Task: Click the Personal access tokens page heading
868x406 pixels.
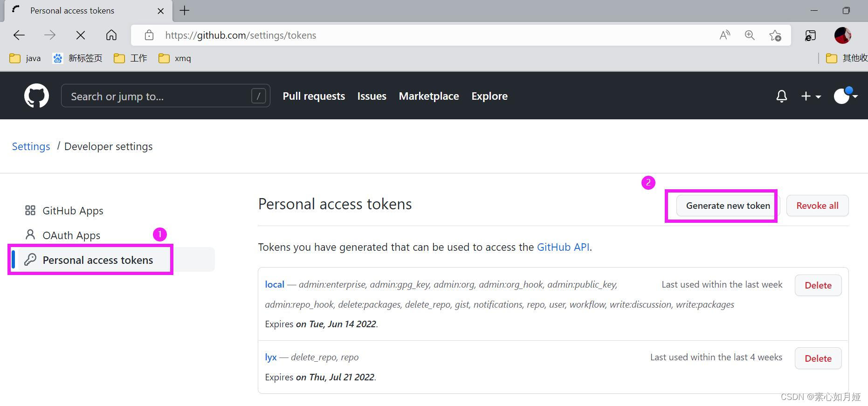Action: coord(335,204)
